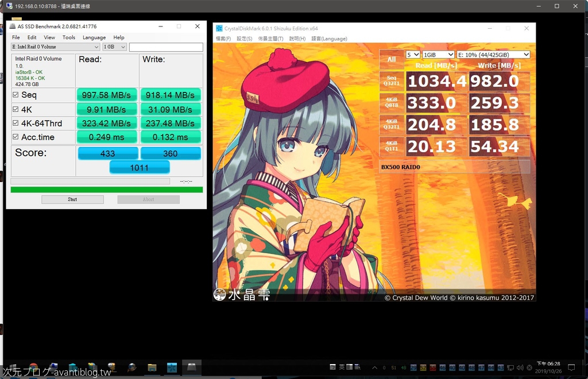Viewport: 588px width, 379px height.
Task: Click the green AS SSD progress bar
Action: (x=107, y=189)
